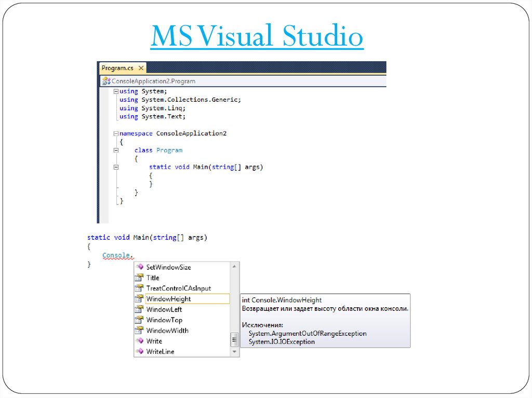Viewport: 532px width, 398px height.
Task: Select WindowHeight in the IntelliSense list
Action: point(168,299)
